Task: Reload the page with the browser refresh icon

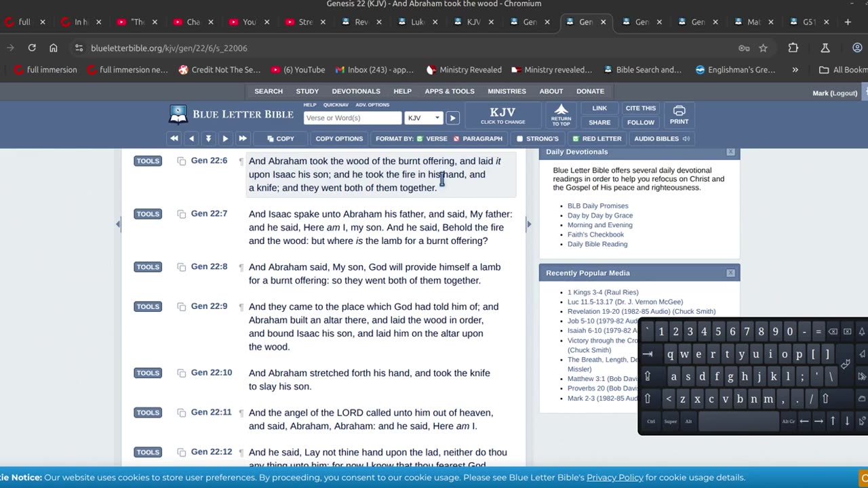Action: [x=32, y=48]
